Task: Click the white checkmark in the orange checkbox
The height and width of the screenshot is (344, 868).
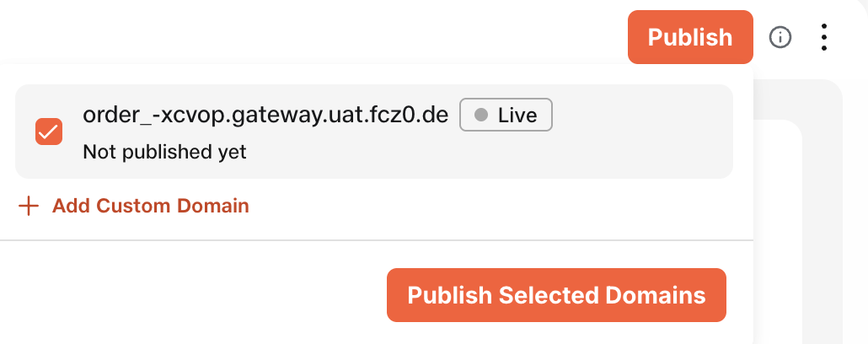Action: tap(48, 132)
